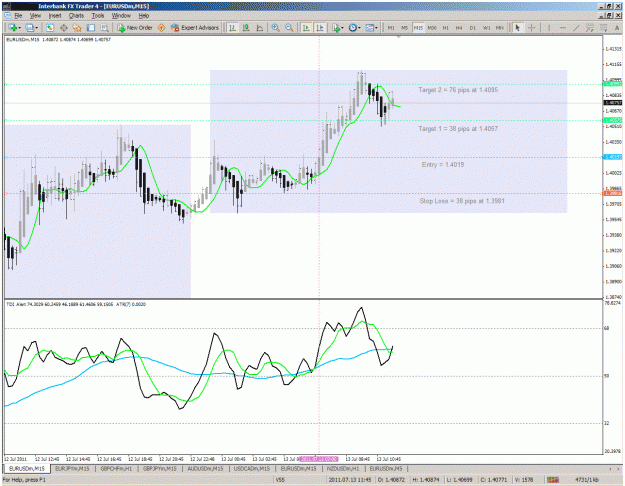The image size is (625, 486).
Task: Pick the Equidistant Channel tool
Action: [590, 28]
